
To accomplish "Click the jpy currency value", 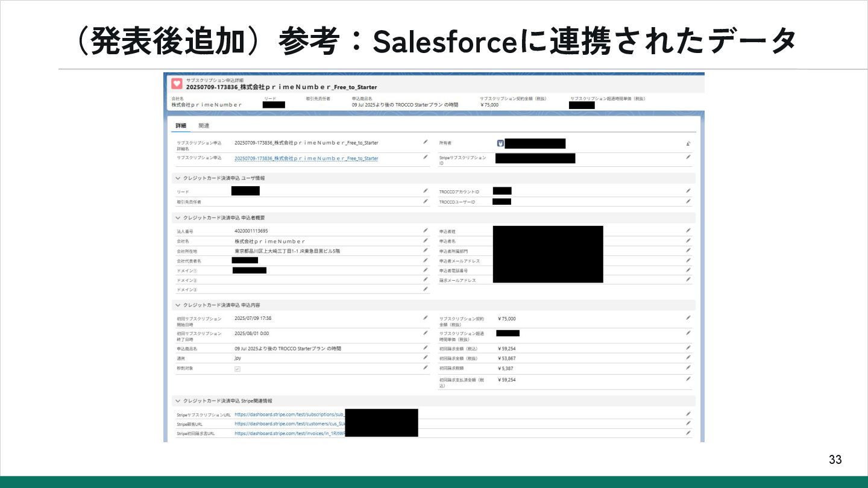I will pyautogui.click(x=237, y=358).
